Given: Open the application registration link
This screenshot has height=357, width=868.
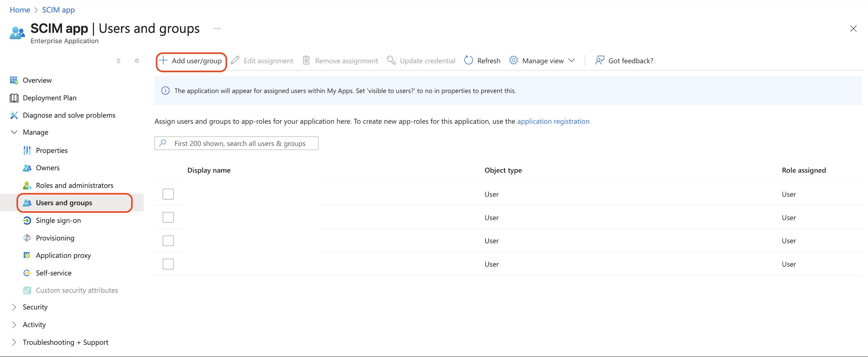Looking at the screenshot, I should coord(553,121).
